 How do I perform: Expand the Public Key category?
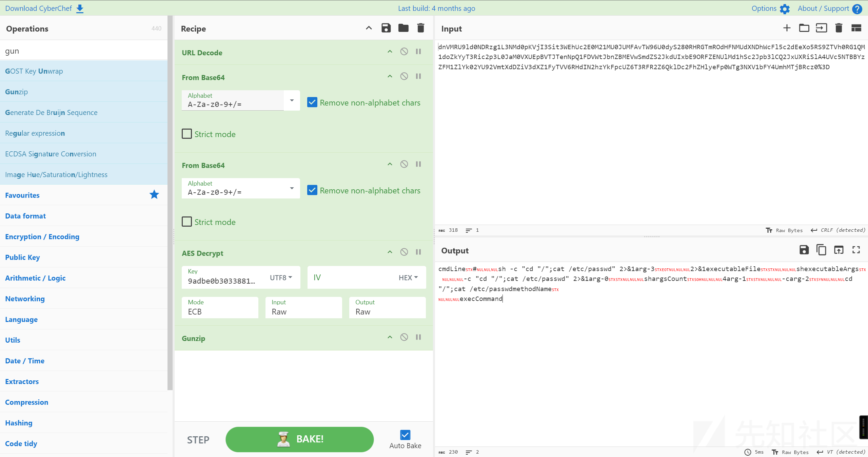pyautogui.click(x=84, y=257)
